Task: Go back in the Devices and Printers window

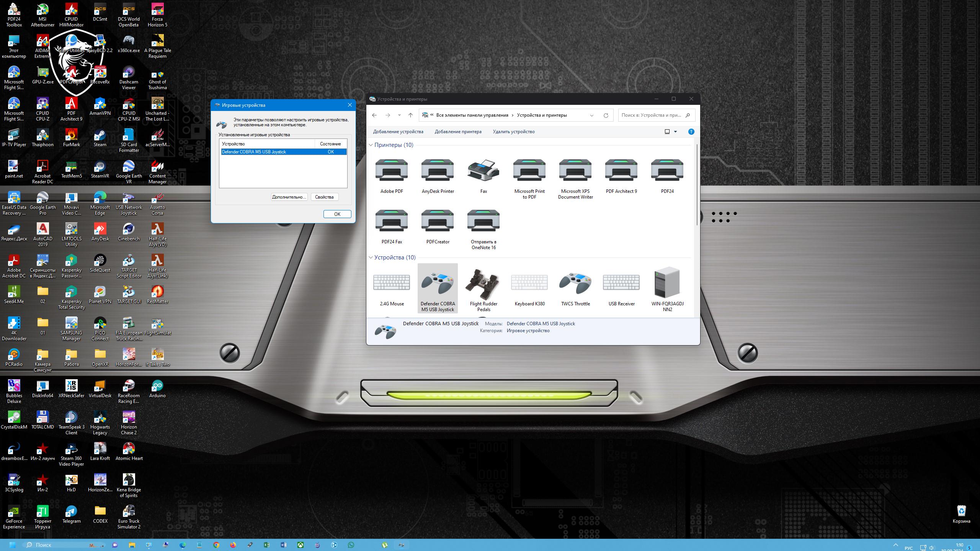Action: [x=374, y=115]
